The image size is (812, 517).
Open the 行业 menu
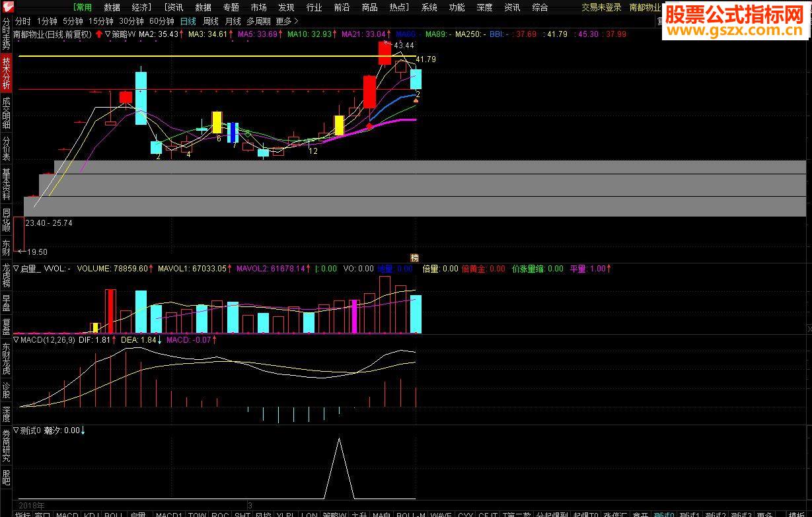314,7
